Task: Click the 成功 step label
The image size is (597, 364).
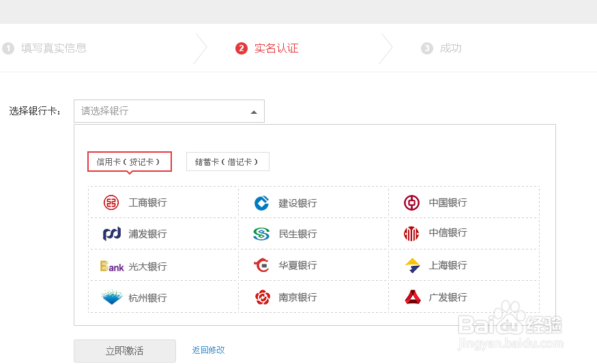Action: (450, 48)
